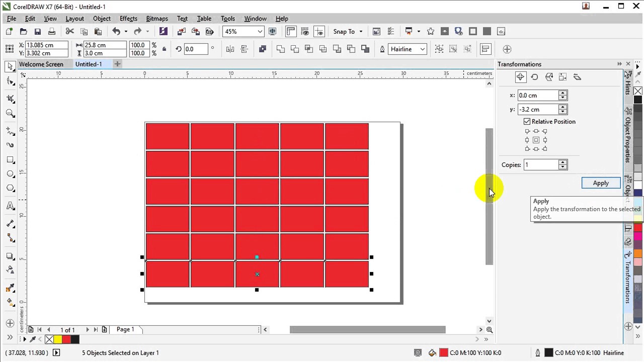Open the Effects menu
The image size is (644, 362).
[128, 19]
